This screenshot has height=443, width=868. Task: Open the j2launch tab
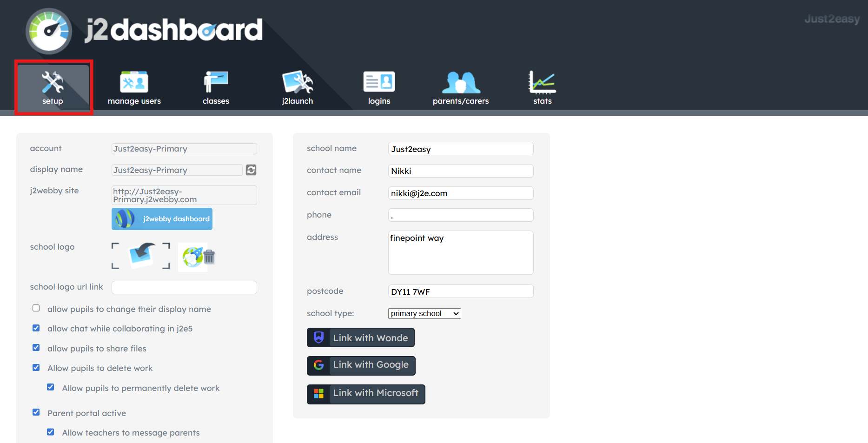point(298,87)
